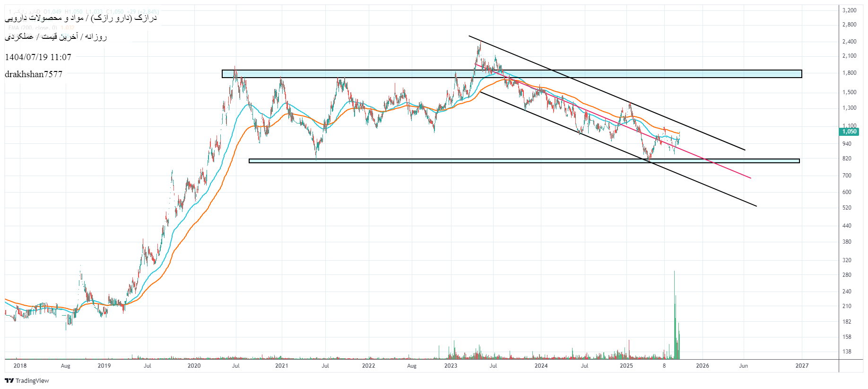Viewport: 868px width, 389px height.
Task: Click the 3,200 price scale label
Action: pyautogui.click(x=849, y=10)
